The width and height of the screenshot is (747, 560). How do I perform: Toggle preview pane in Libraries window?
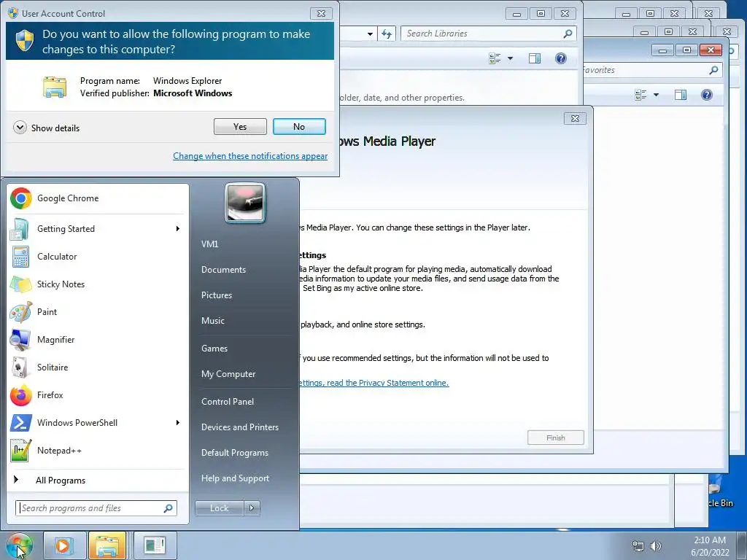point(535,58)
